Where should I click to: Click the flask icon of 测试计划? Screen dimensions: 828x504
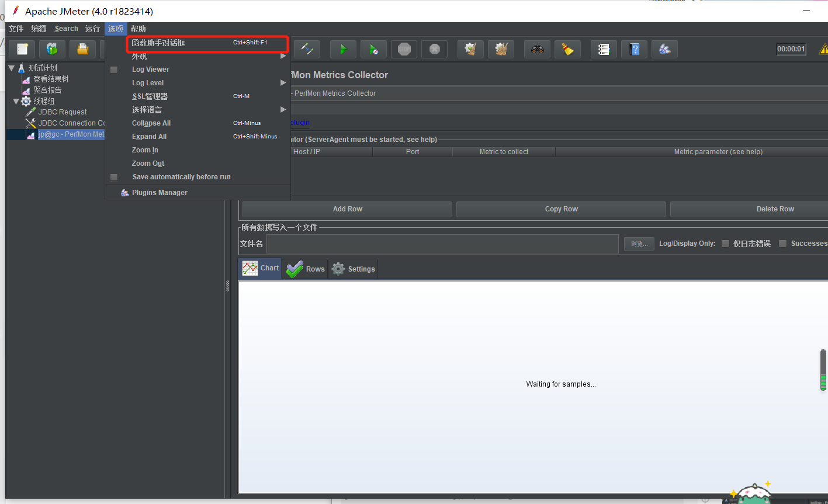click(22, 68)
